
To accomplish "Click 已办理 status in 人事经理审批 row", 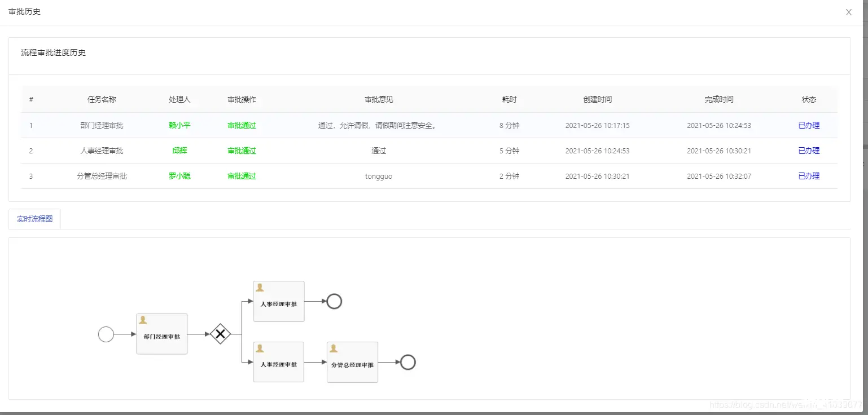I will click(809, 151).
